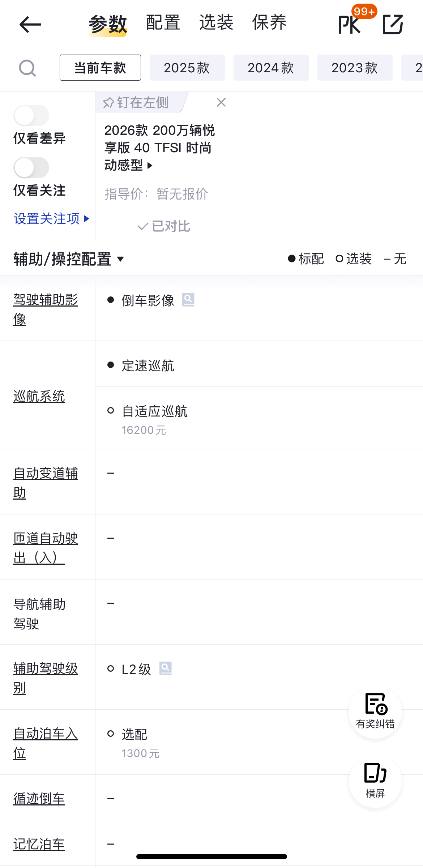Tap the back arrow icon
Viewport: 423px width, 868px height.
(x=30, y=25)
